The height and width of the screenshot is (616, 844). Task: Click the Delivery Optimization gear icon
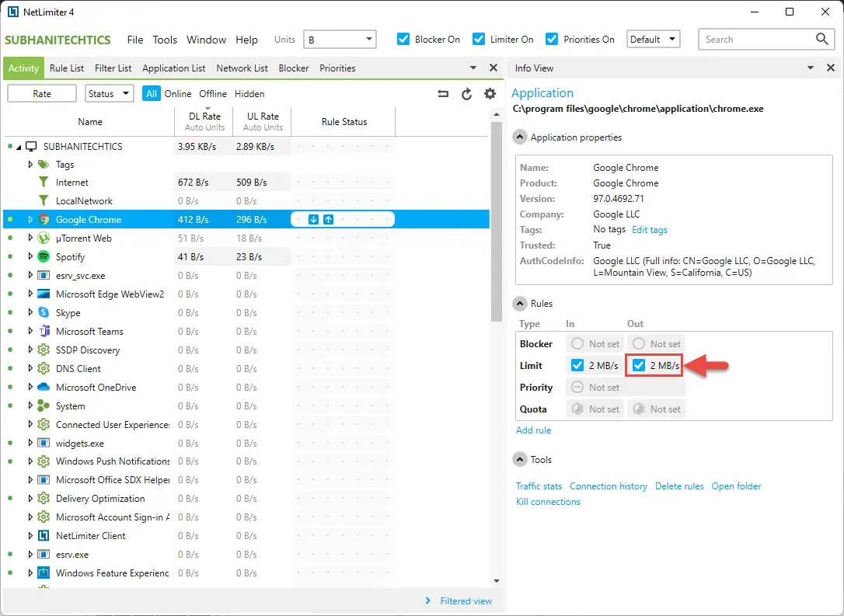[x=44, y=499]
